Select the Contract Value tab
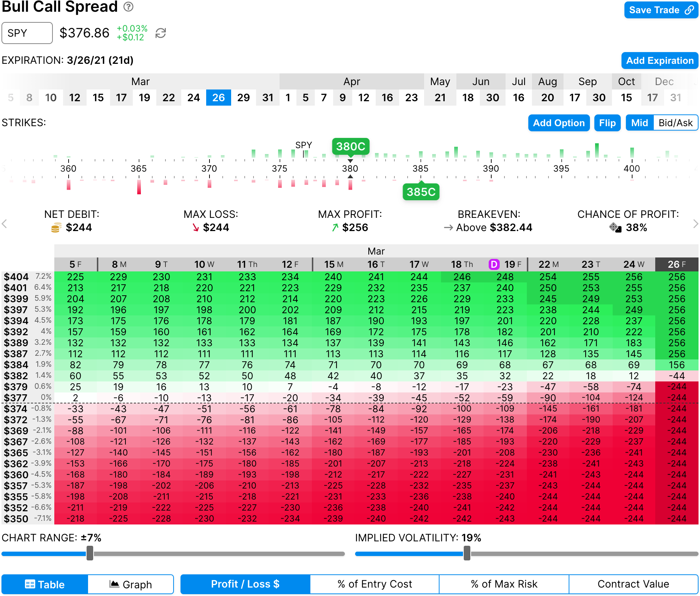700x596 pixels. click(633, 584)
